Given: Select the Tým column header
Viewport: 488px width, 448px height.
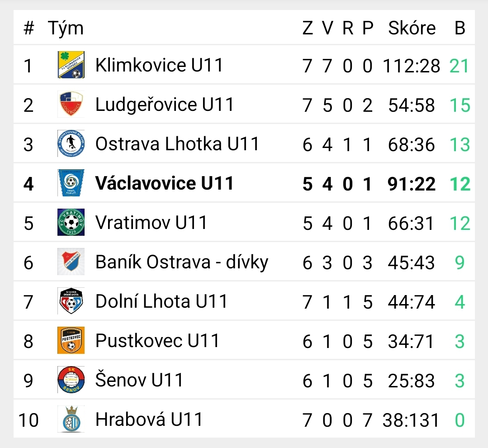Looking at the screenshot, I should point(66,29).
